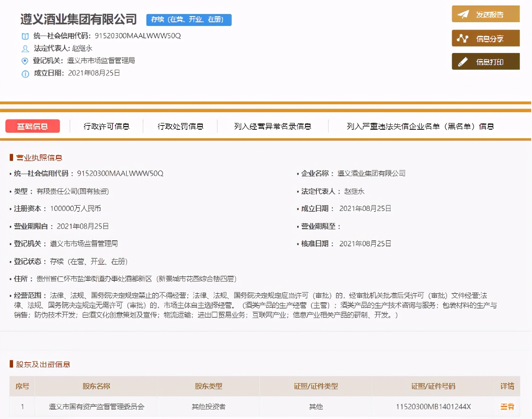The height and width of the screenshot is (419, 532).
Task: Click the paper plane send report icon
Action: tap(463, 14)
